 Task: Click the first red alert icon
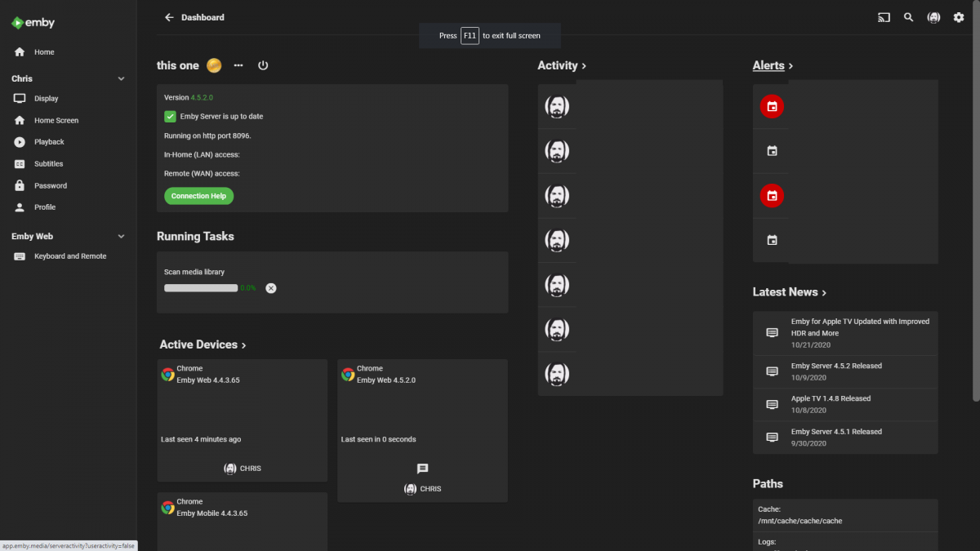pyautogui.click(x=772, y=106)
